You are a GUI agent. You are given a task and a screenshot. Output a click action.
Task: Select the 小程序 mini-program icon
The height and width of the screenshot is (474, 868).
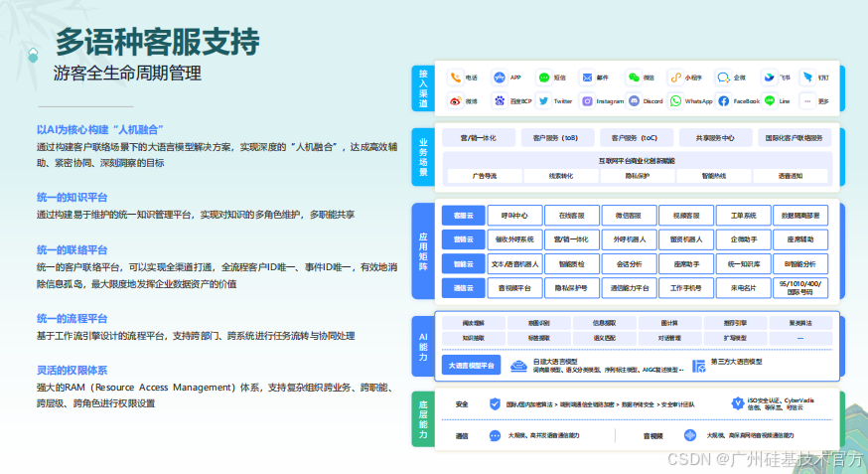[x=675, y=78]
